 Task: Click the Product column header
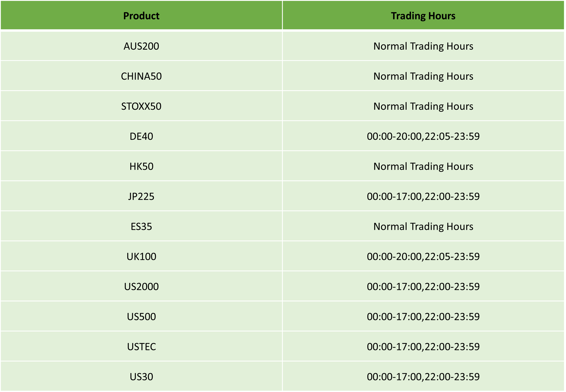(x=141, y=15)
